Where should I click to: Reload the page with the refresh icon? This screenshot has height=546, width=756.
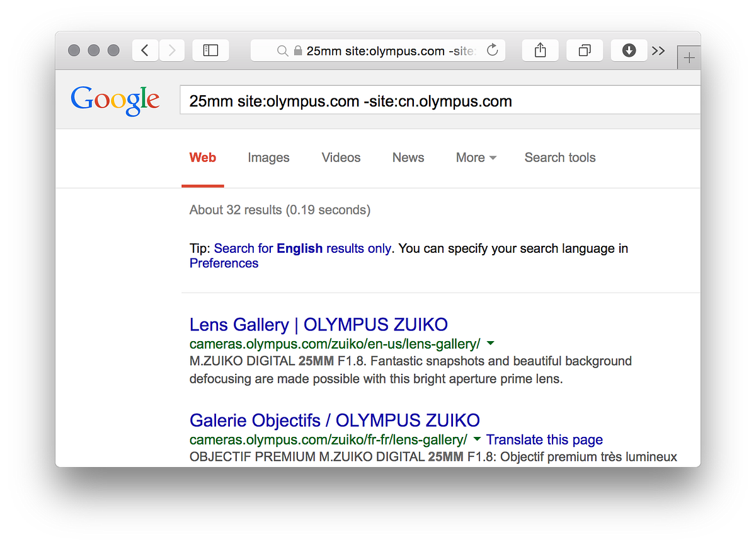pyautogui.click(x=493, y=50)
